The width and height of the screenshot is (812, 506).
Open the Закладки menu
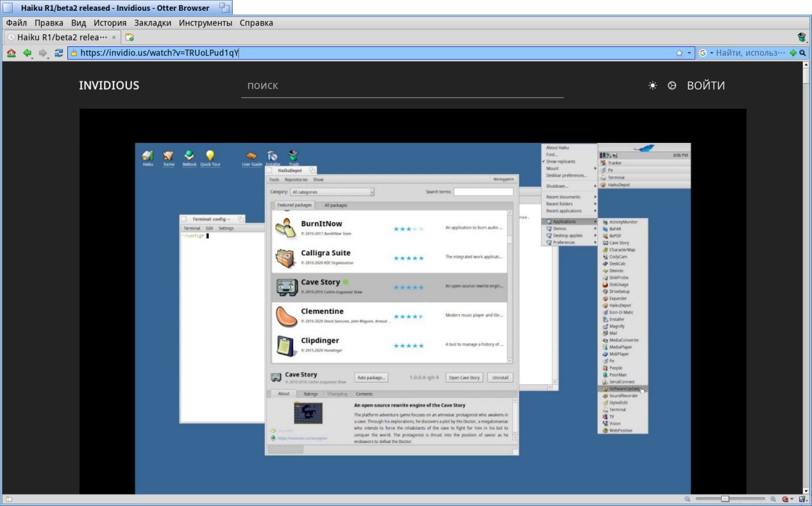(153, 23)
